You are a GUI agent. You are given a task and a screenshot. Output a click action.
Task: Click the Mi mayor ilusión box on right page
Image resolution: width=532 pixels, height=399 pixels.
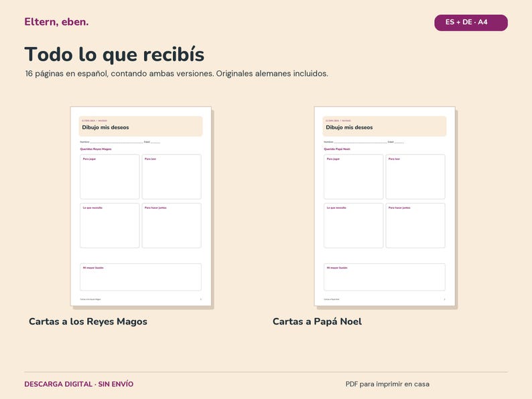click(385, 277)
